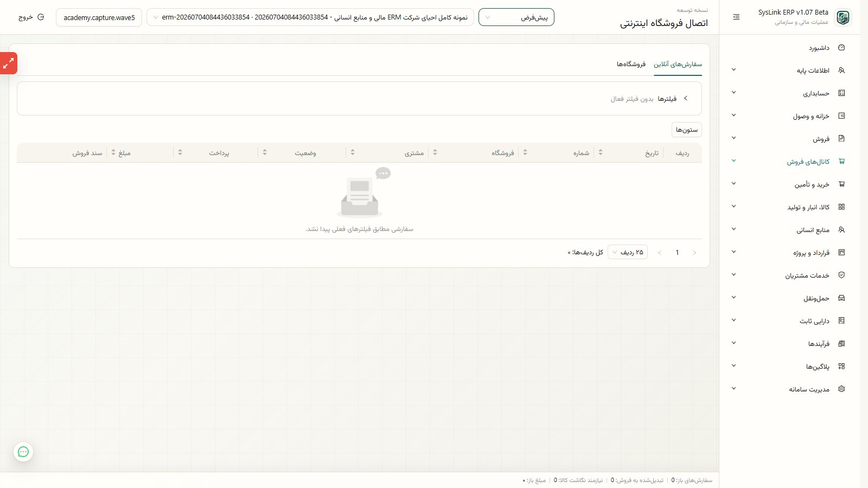Open the company selector dropdown
Viewport: 868px width, 488px height.
pyautogui.click(x=310, y=17)
